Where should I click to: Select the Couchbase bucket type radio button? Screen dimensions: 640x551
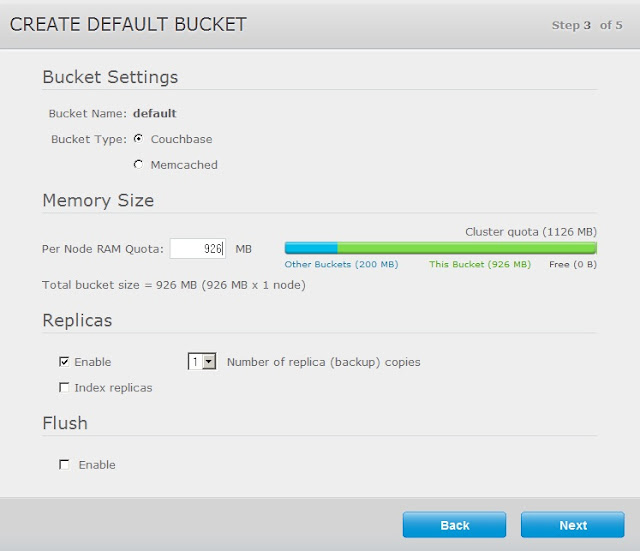(138, 139)
